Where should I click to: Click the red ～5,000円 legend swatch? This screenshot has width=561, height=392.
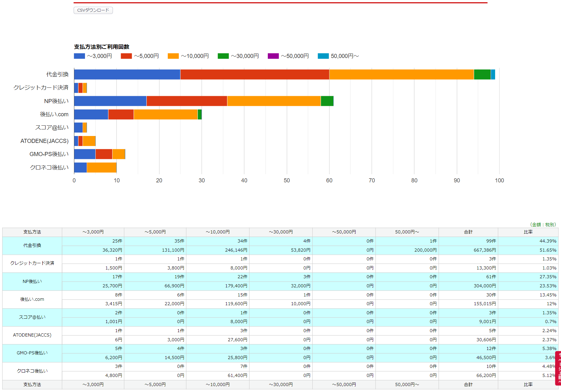(x=126, y=56)
